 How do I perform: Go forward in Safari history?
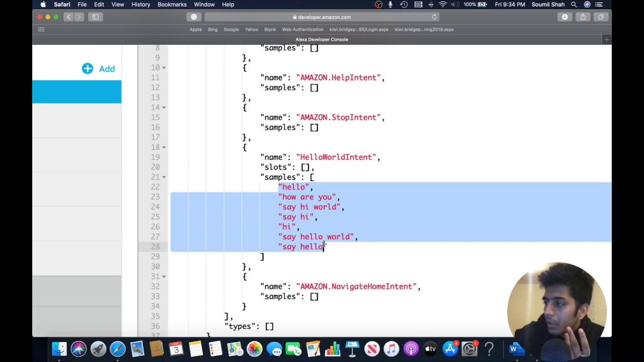coord(80,17)
